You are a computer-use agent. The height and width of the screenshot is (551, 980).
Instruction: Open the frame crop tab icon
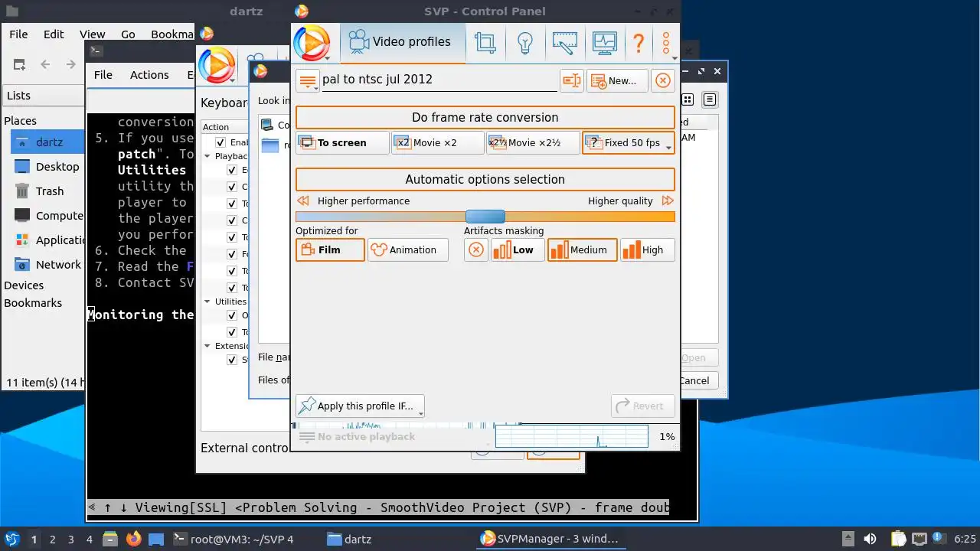485,42
